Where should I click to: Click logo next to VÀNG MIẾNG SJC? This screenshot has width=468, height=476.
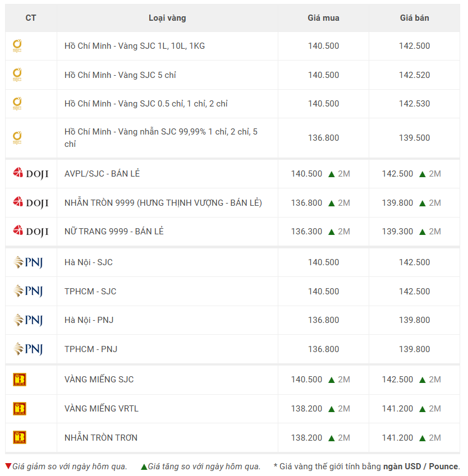pos(20,380)
